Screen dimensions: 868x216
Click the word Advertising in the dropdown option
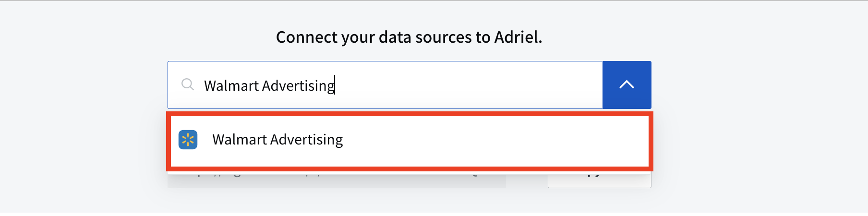click(x=306, y=140)
